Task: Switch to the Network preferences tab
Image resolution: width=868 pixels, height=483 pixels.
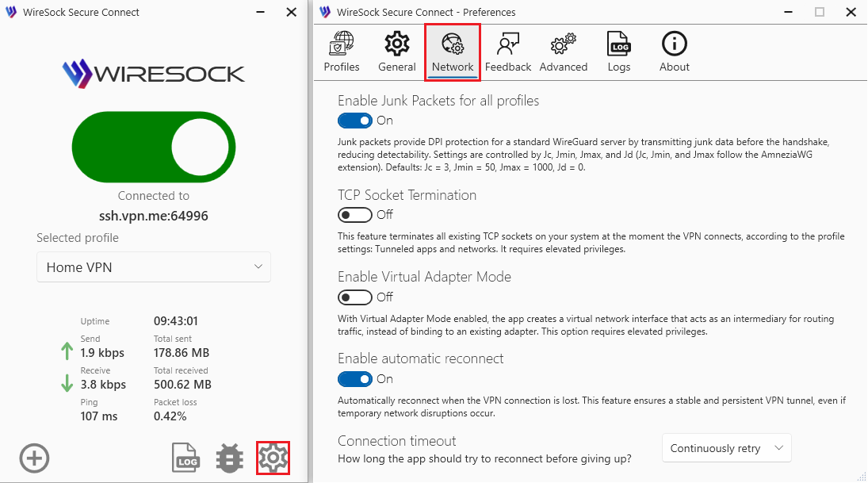Action: [453, 52]
